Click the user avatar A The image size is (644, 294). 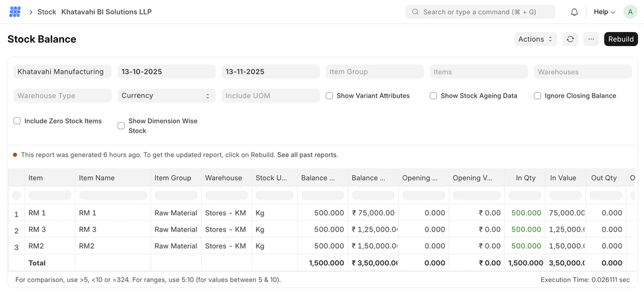[630, 12]
